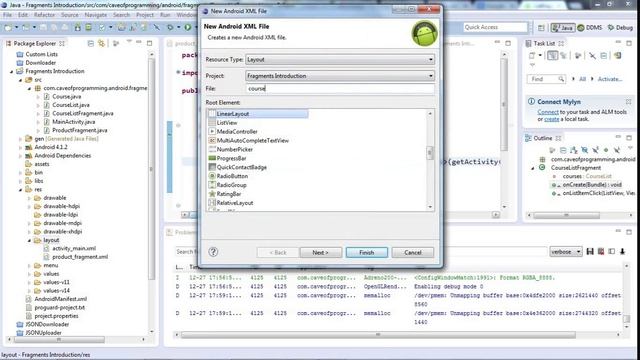Screen dimensions: 640x360
Task: Expand the values folder node
Action: click(29, 274)
